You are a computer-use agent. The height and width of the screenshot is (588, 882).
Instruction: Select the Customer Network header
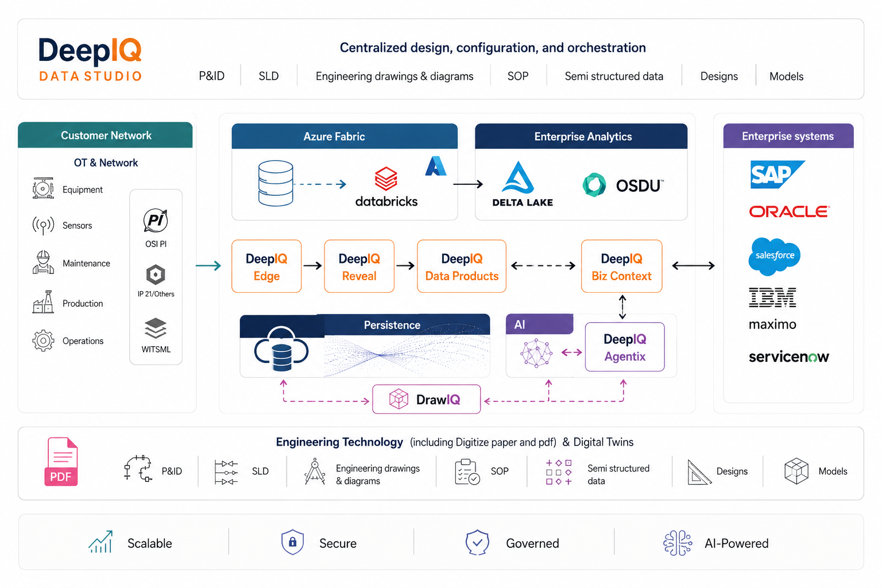pos(106,135)
